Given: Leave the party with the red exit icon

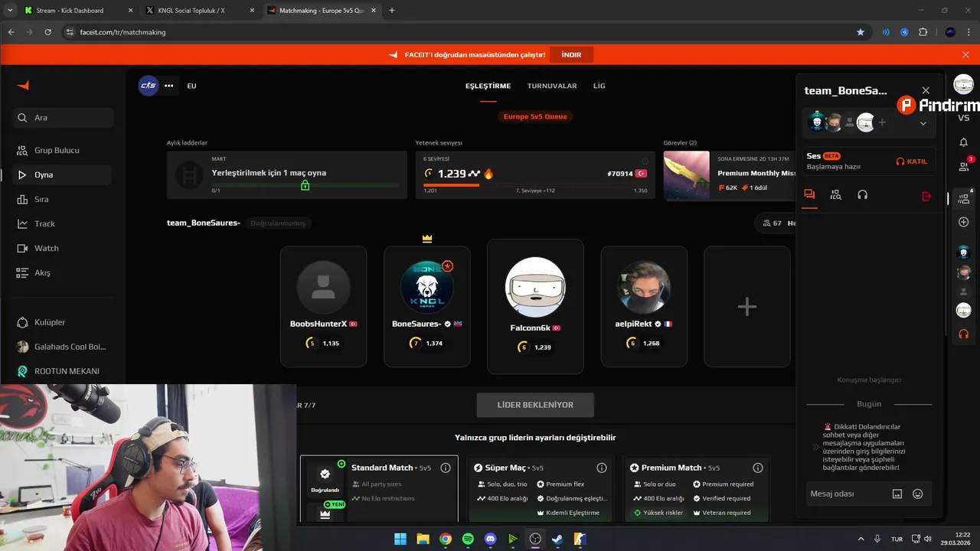Looking at the screenshot, I should [x=926, y=196].
